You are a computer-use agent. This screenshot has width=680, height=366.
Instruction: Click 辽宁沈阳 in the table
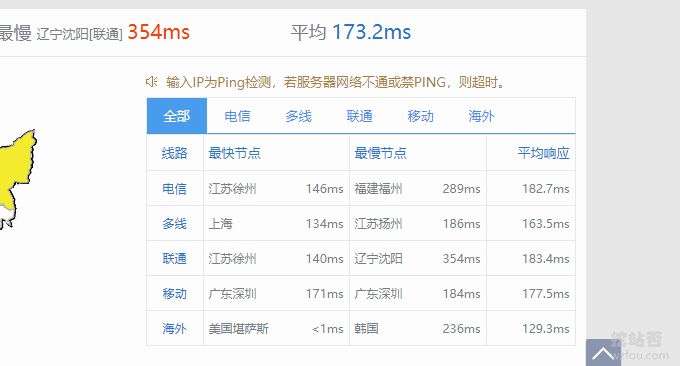tap(378, 258)
